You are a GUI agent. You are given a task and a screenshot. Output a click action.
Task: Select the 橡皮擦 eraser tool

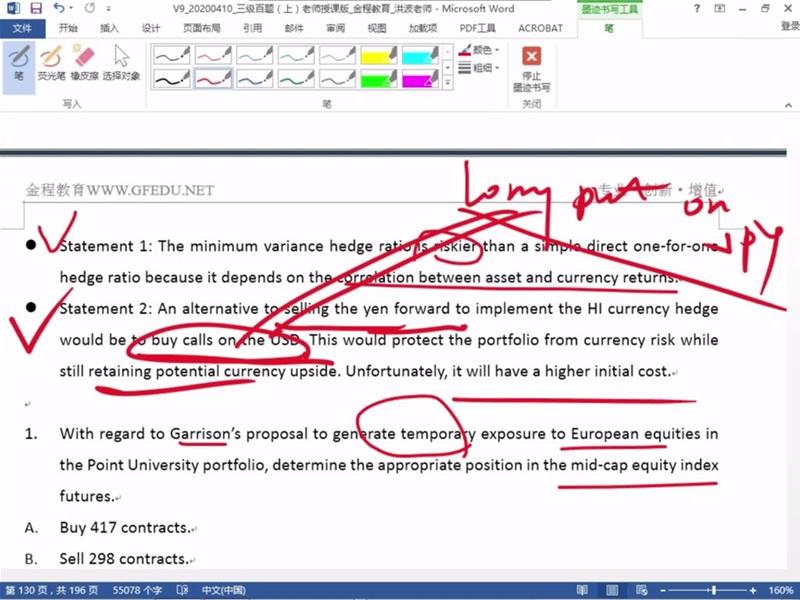84,61
